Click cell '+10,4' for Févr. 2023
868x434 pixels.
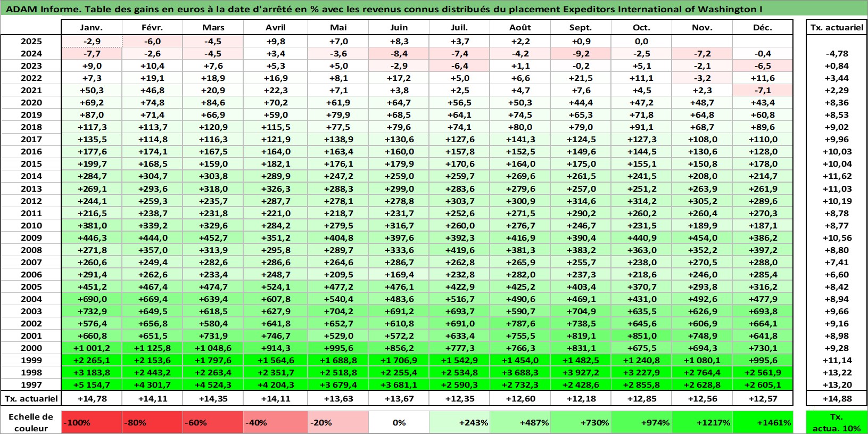coord(153,65)
